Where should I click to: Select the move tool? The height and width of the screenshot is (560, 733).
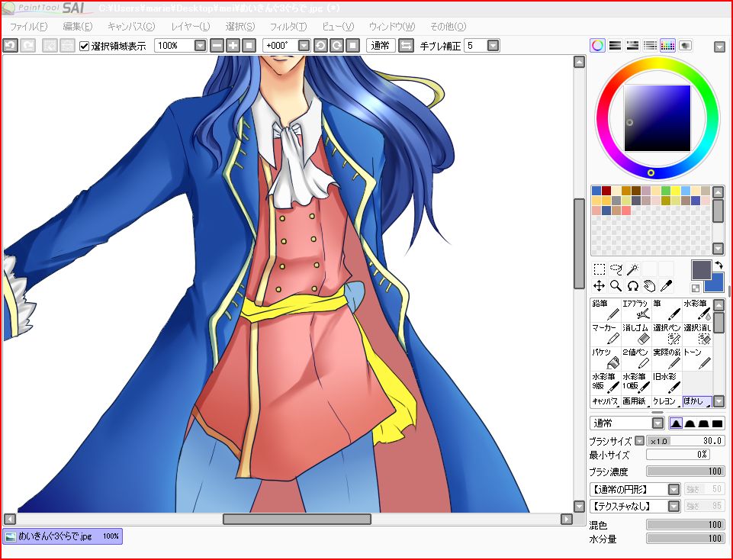pyautogui.click(x=600, y=285)
